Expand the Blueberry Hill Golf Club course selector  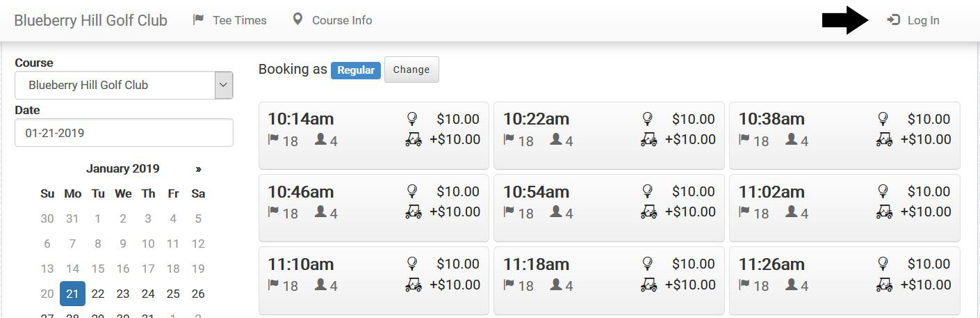click(124, 85)
